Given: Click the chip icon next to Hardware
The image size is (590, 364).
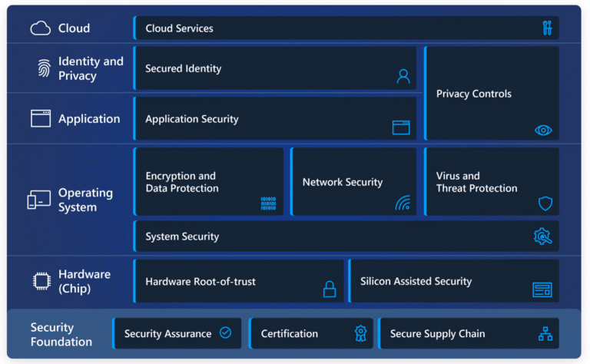Looking at the screenshot, I should pyautogui.click(x=41, y=282).
